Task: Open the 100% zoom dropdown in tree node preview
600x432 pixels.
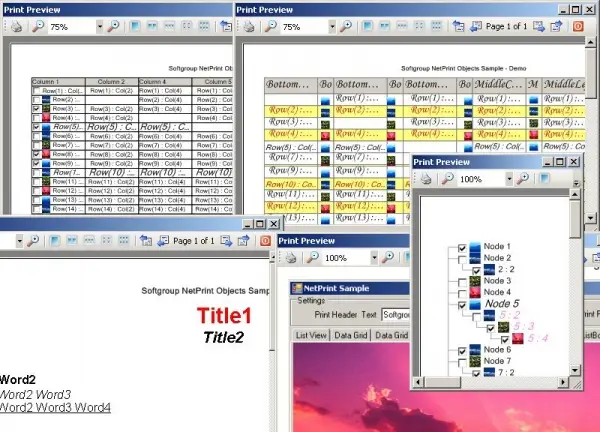Action: (509, 179)
